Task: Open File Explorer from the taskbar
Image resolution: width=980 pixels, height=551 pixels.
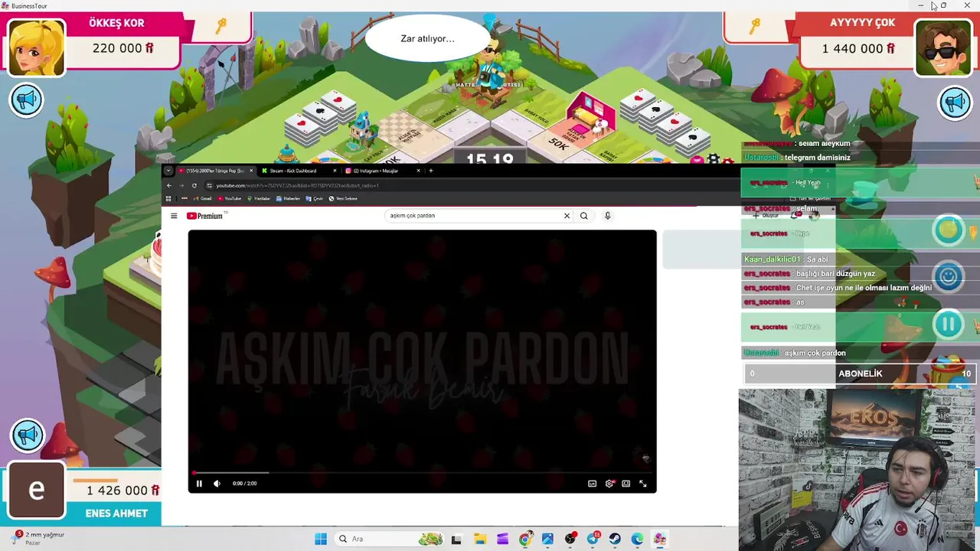Action: 480,539
